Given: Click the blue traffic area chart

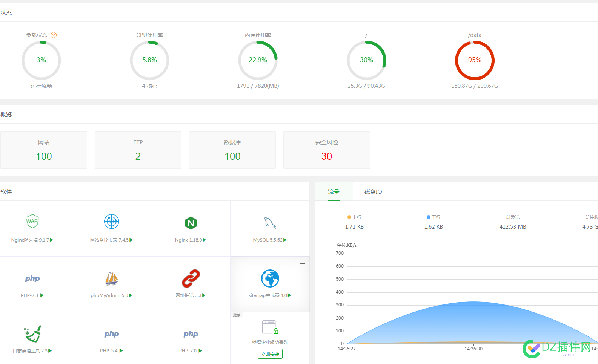Looking at the screenshot, I should click(x=472, y=323).
